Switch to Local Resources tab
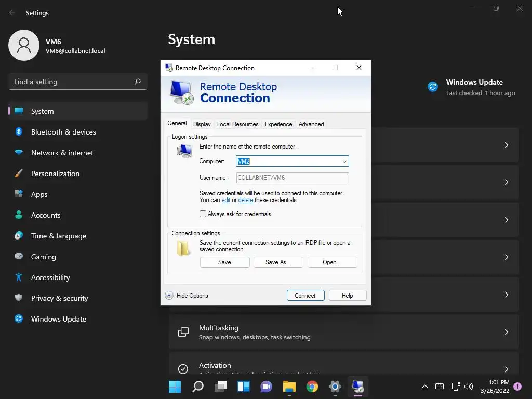 [x=238, y=124]
